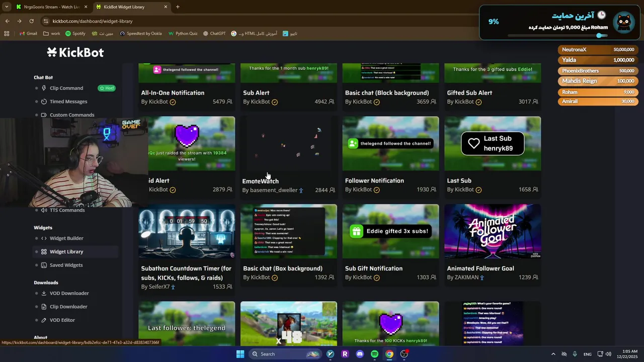Click author basement_dweller link
The image size is (644, 362).
pos(274,190)
